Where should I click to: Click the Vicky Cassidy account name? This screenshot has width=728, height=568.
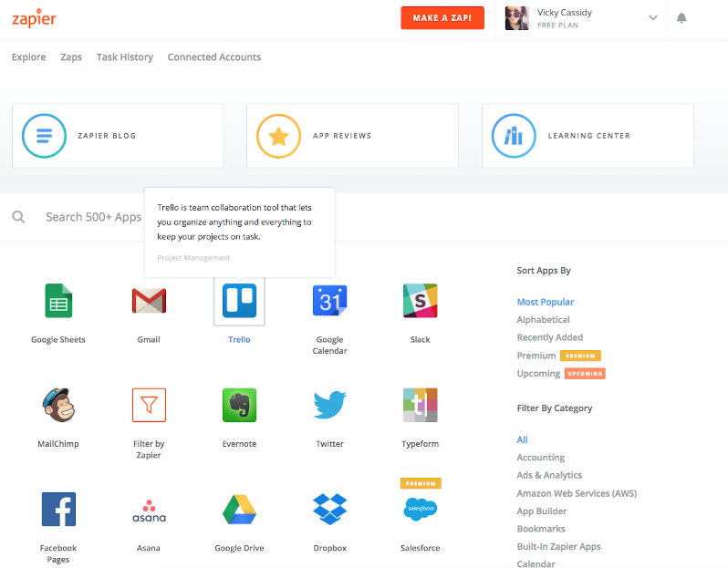pyautogui.click(x=565, y=13)
